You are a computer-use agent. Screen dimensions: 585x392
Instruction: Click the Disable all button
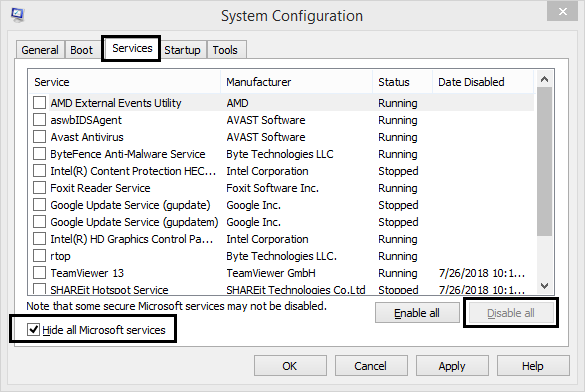(x=511, y=313)
